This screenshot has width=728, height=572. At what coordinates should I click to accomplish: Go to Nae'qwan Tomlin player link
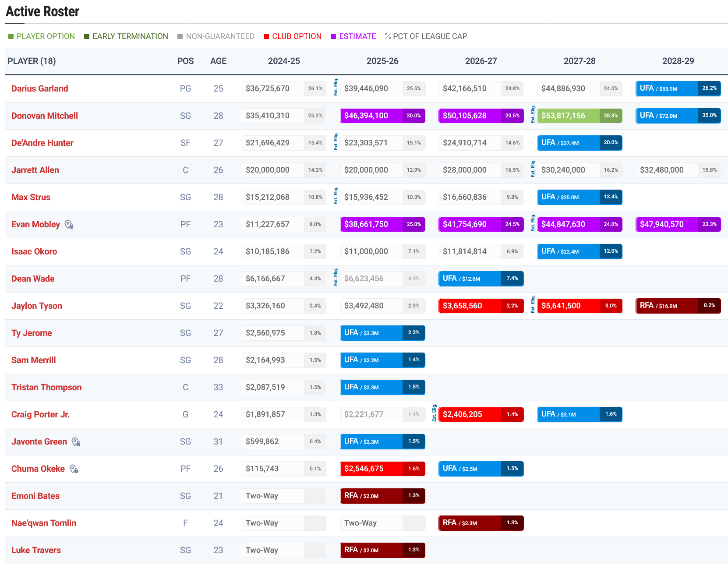click(x=44, y=523)
